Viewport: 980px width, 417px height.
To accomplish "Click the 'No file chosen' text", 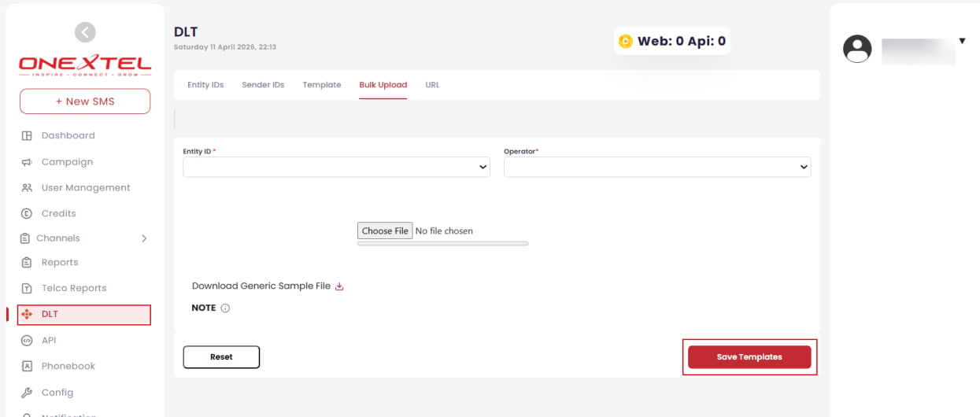I will coord(444,231).
